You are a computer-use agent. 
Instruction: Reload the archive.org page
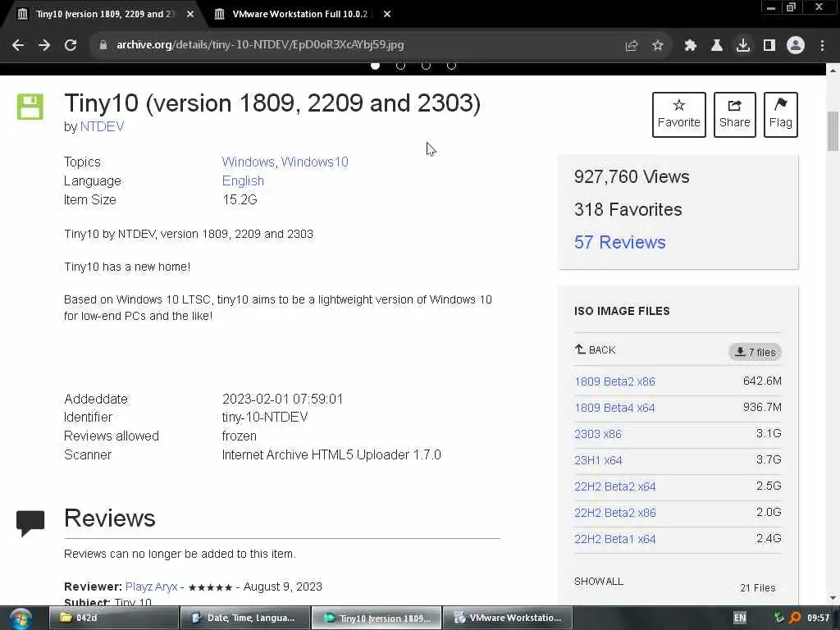[71, 46]
